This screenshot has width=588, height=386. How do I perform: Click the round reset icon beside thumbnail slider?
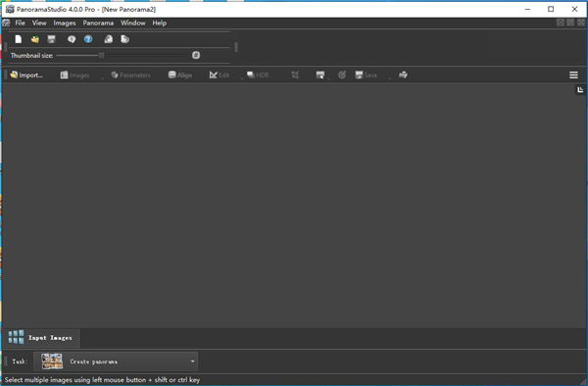coord(196,55)
